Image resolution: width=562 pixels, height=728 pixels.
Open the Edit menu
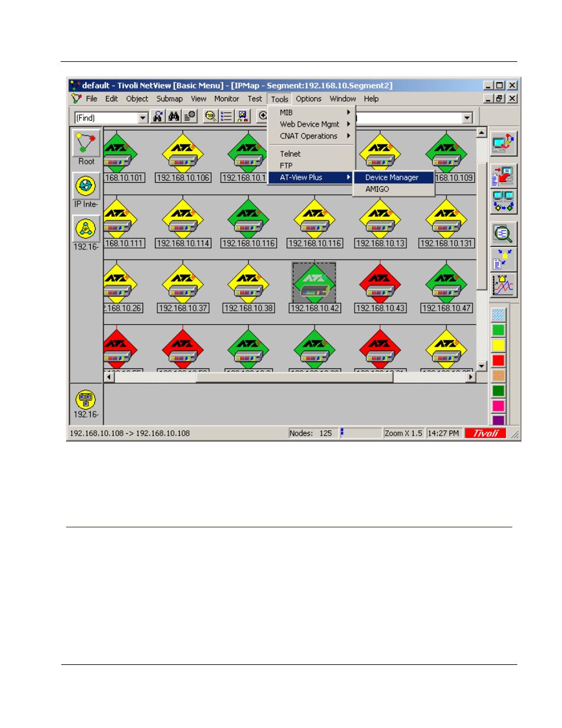click(x=111, y=99)
